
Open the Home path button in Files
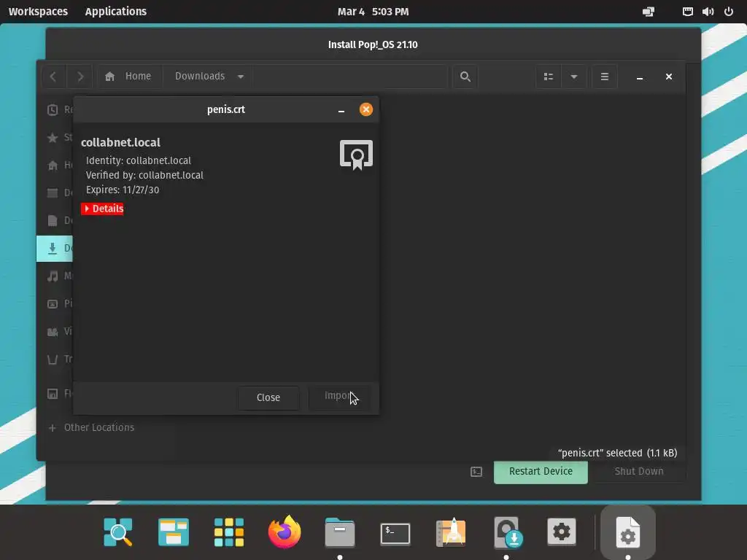[x=130, y=76]
